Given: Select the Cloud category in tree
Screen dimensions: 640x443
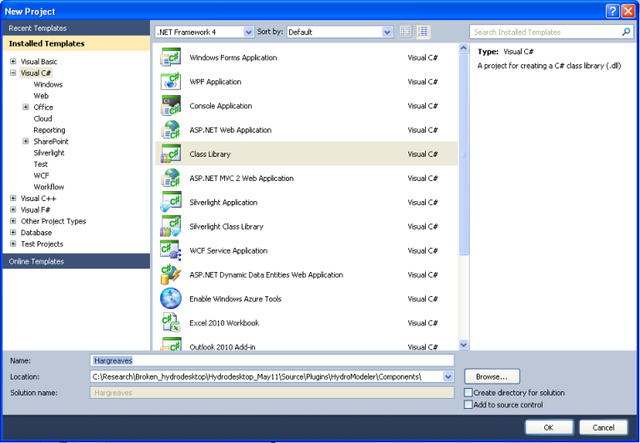Looking at the screenshot, I should pos(43,118).
